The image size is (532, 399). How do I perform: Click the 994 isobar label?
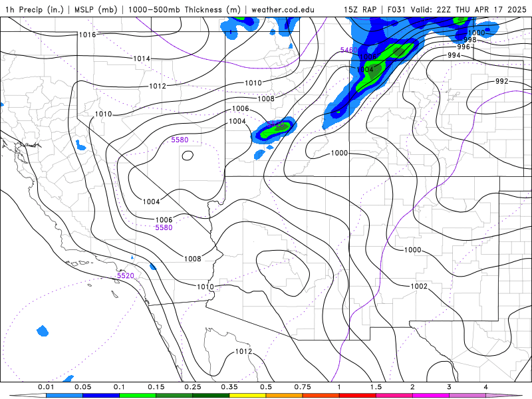[x=454, y=55]
